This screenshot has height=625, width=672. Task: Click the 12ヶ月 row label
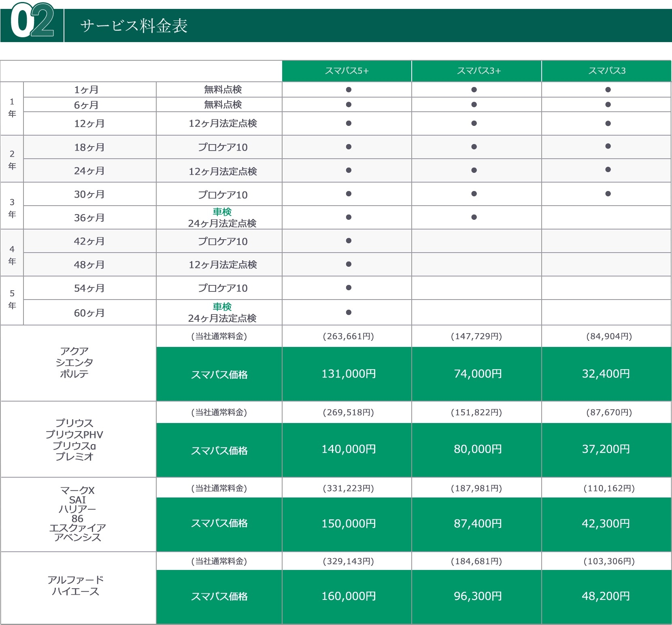[x=89, y=123]
